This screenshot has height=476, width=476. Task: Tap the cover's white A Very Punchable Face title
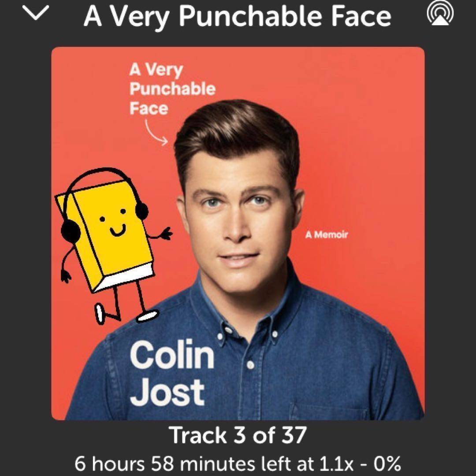pos(172,89)
